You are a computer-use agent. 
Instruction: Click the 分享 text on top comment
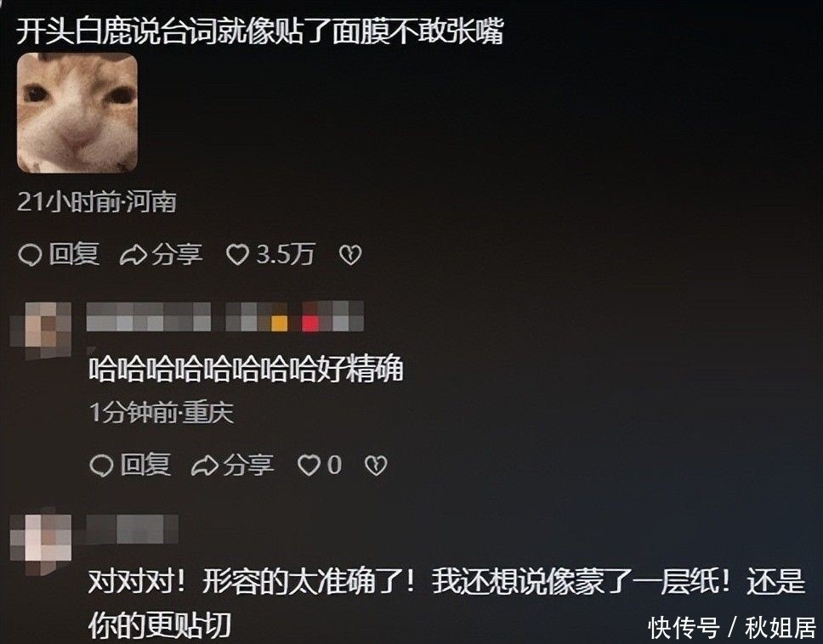[x=177, y=254]
